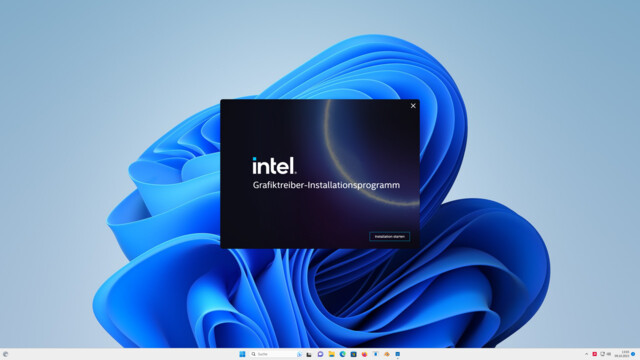Launch Firefox from the taskbar
The height and width of the screenshot is (360, 640).
[364, 354]
